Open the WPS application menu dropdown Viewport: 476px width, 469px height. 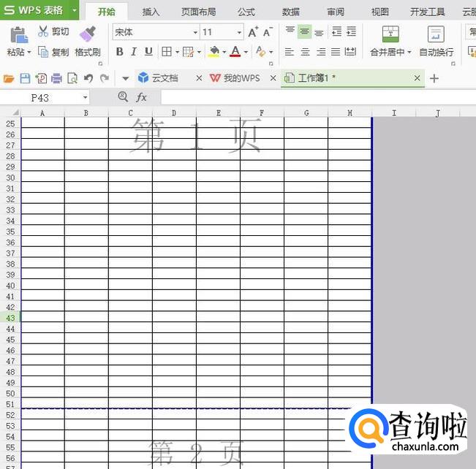tap(75, 10)
